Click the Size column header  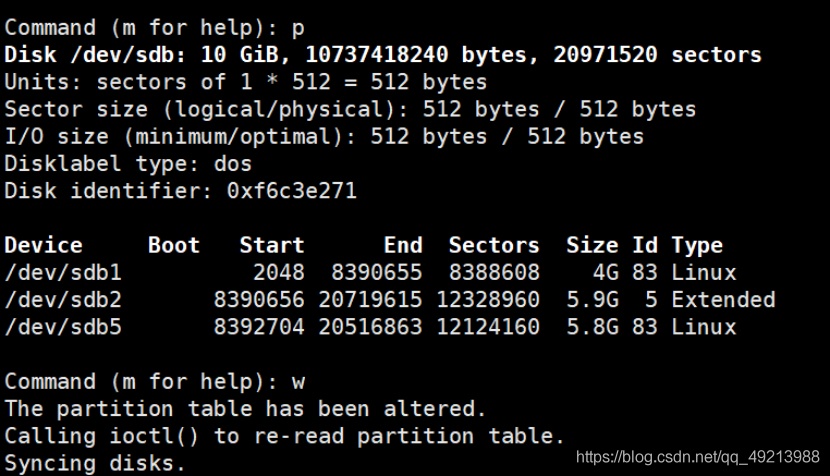coord(592,245)
